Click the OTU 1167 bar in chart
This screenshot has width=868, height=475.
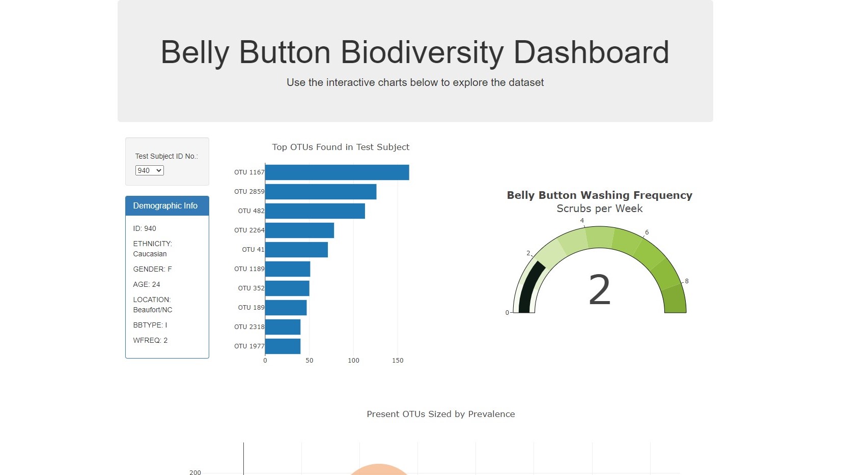(x=337, y=172)
